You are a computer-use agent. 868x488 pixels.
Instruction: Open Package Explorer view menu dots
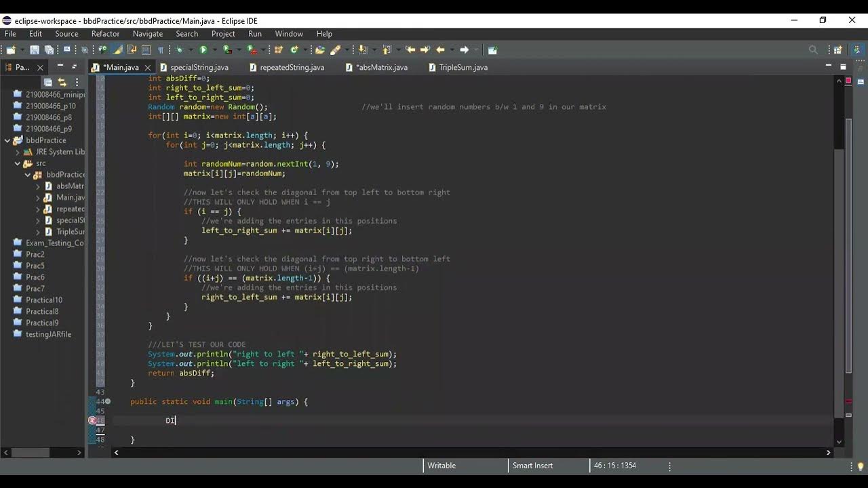77,82
